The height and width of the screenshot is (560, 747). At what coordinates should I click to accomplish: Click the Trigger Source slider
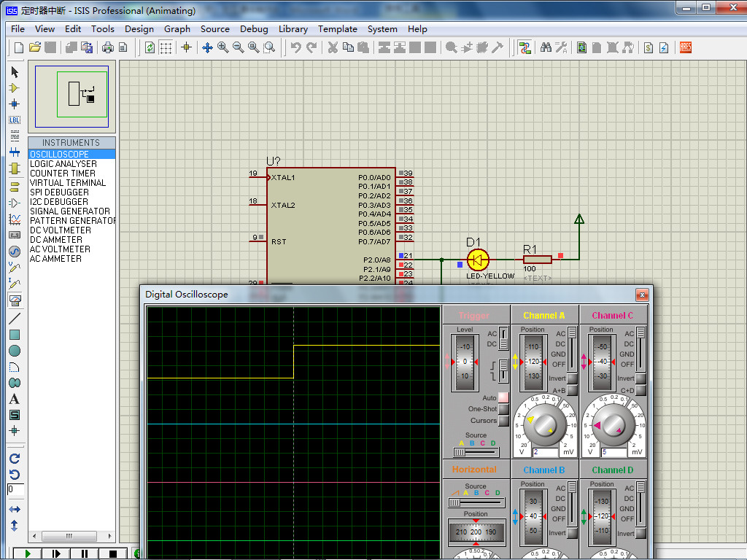pyautogui.click(x=476, y=452)
